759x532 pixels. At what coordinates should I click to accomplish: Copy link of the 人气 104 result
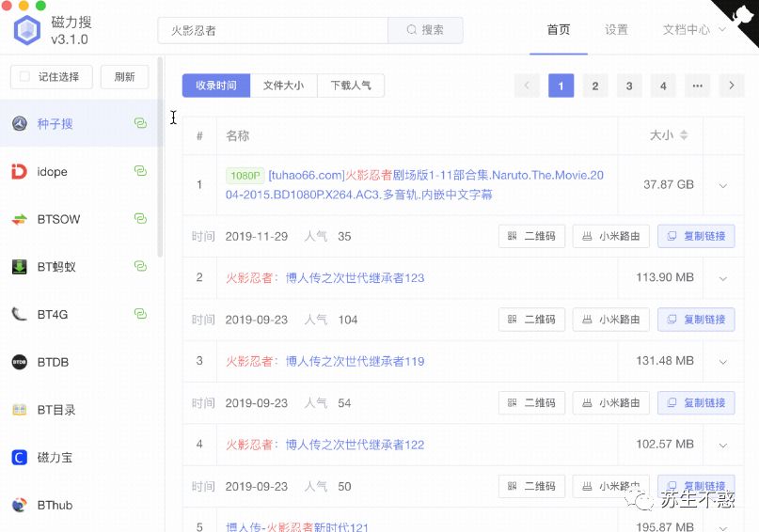[x=696, y=320]
